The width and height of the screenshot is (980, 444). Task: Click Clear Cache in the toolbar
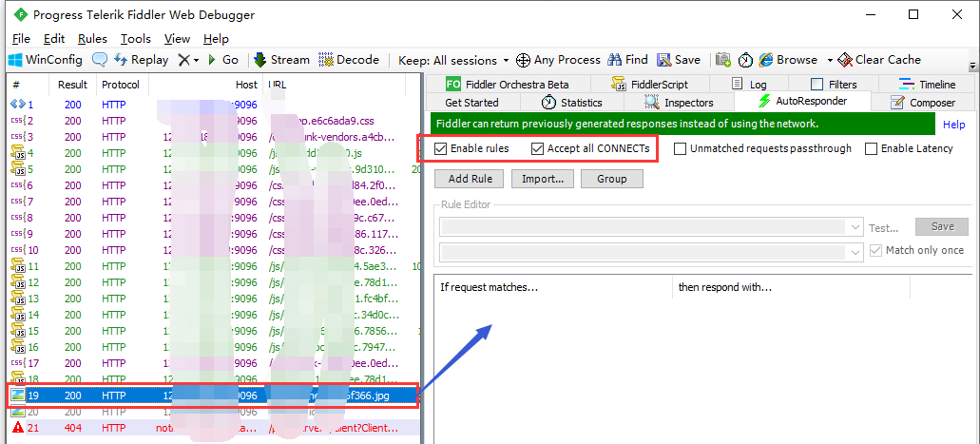coord(878,60)
